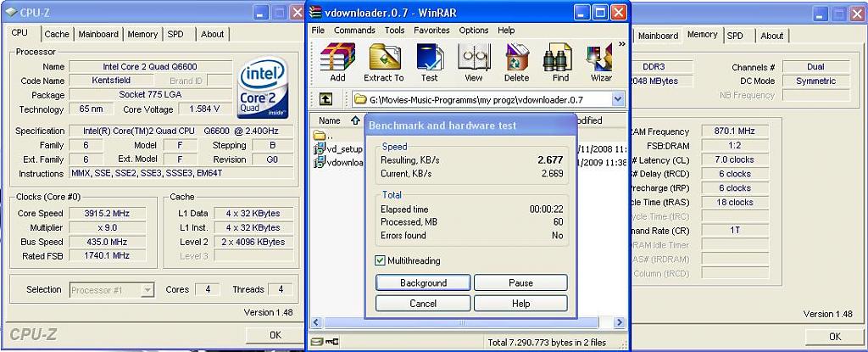Open the File menu in WinRAR
868x352 pixels.
318,30
